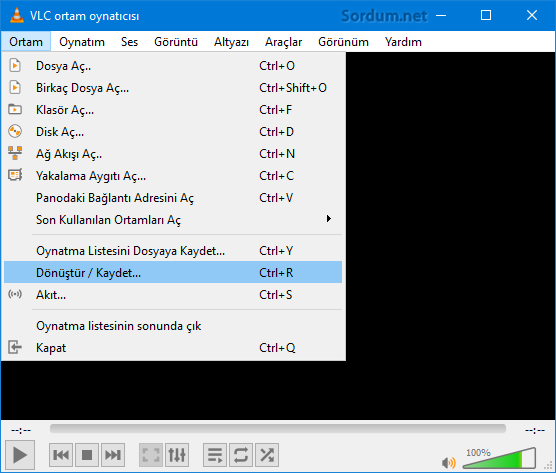Open extended settings equalizer icon
Screen dimensions: 556x473
click(177, 455)
